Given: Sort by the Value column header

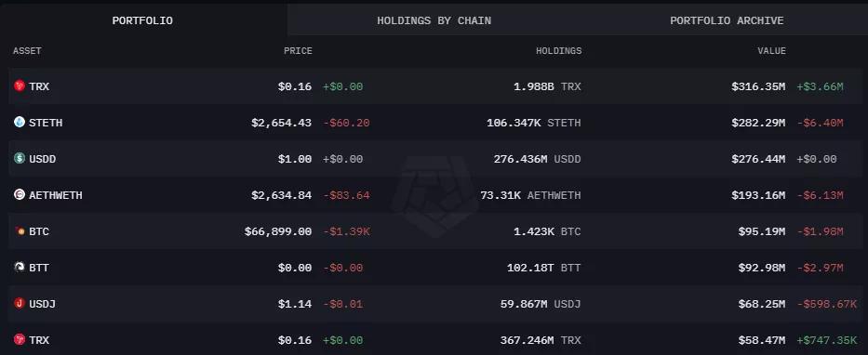Looking at the screenshot, I should click(771, 51).
